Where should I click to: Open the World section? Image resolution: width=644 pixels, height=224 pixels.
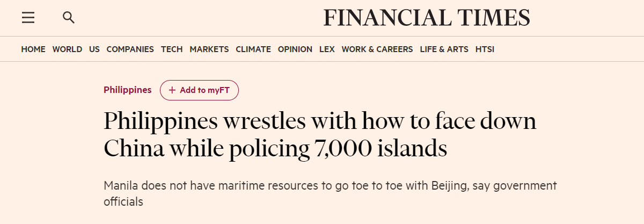[x=67, y=49]
